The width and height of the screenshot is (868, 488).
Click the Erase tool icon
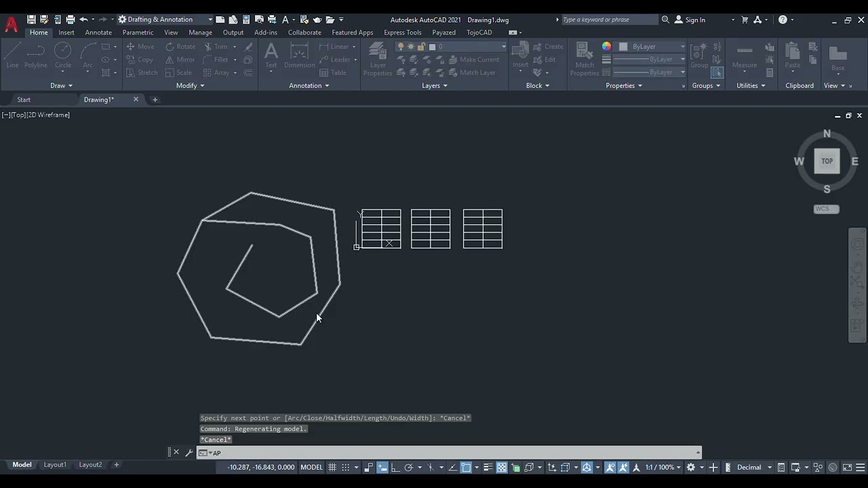point(248,47)
